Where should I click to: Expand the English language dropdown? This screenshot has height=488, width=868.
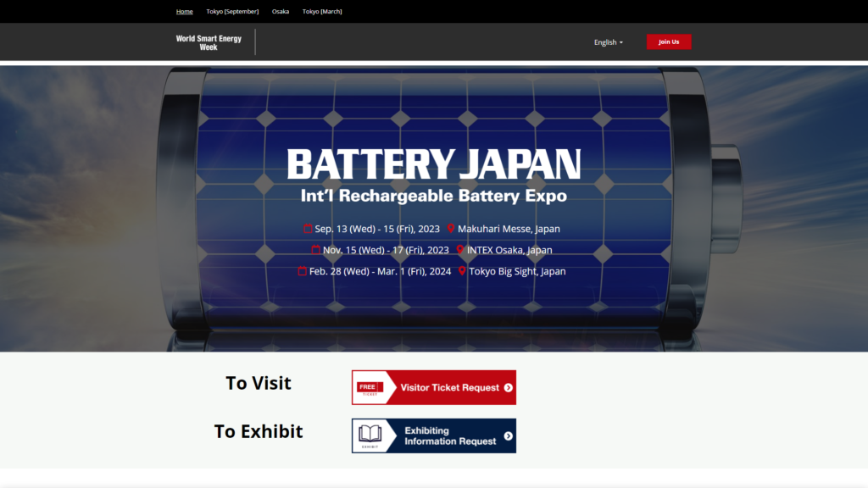pyautogui.click(x=609, y=42)
